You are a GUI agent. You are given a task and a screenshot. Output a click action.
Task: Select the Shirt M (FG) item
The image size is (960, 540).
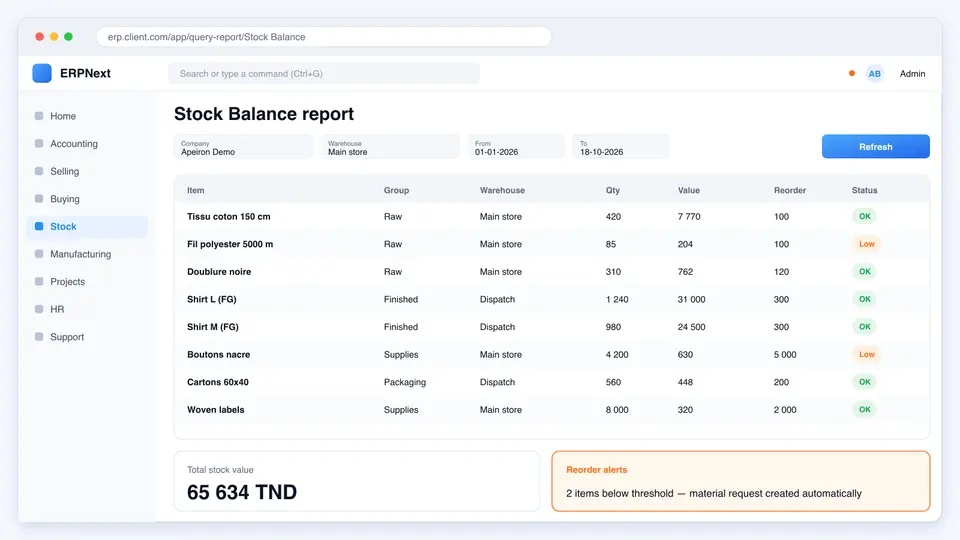(212, 327)
